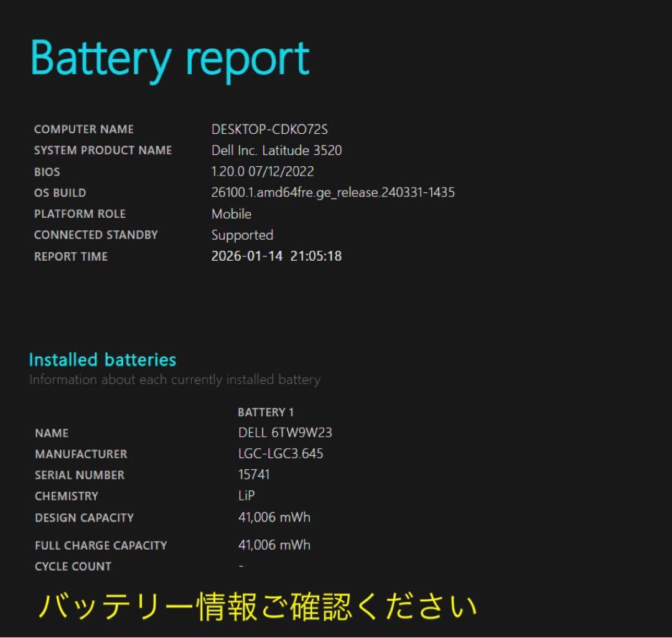Image resolution: width=672 pixels, height=638 pixels.
Task: Select the SYSTEM PRODUCT NAME row label
Action: (x=103, y=151)
